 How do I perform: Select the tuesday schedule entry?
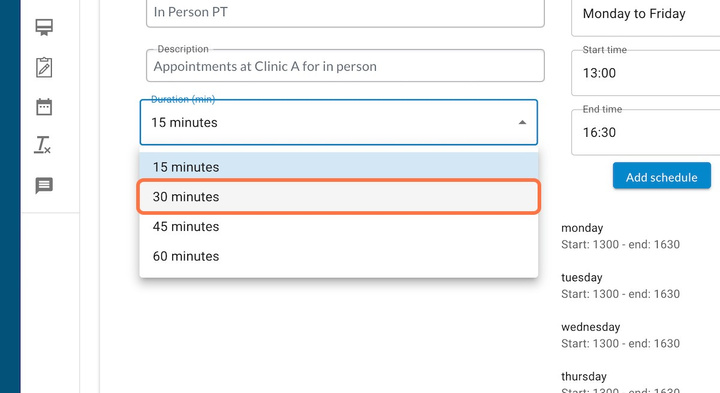(620, 286)
